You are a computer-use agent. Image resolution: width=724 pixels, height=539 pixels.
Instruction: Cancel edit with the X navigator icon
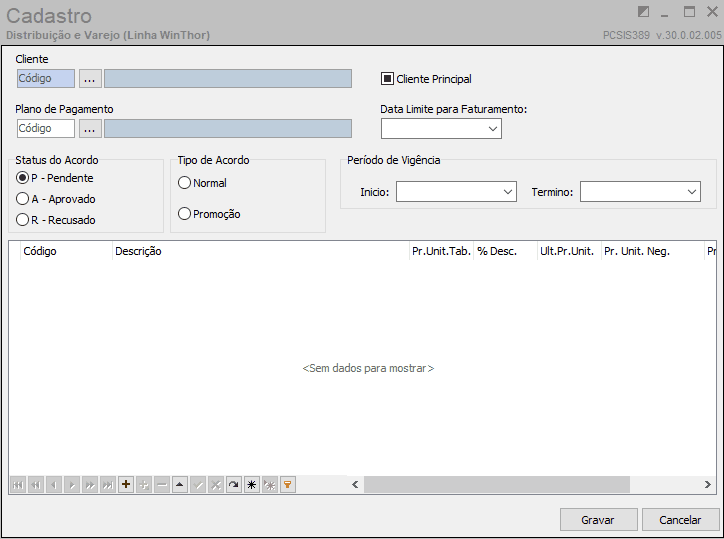pyautogui.click(x=216, y=485)
